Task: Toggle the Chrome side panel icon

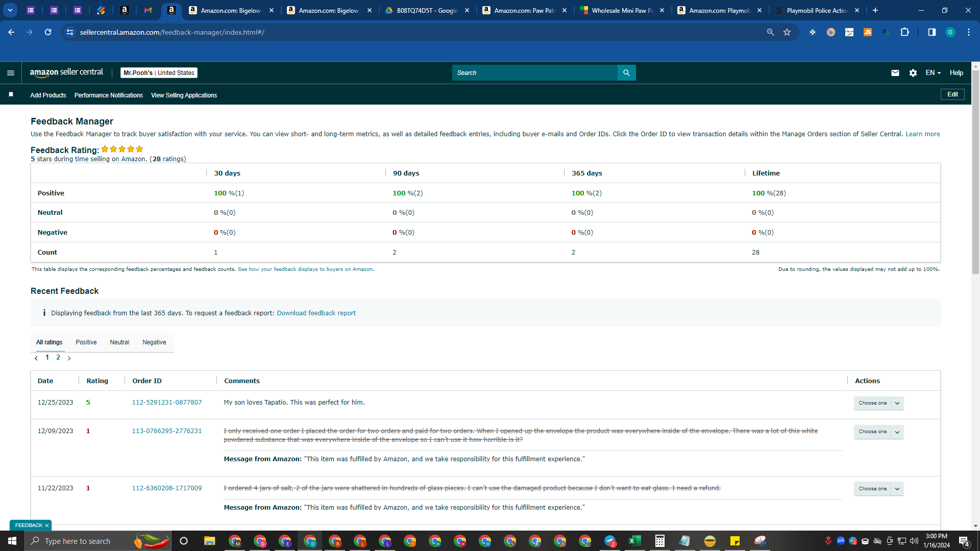Action: coord(932,32)
